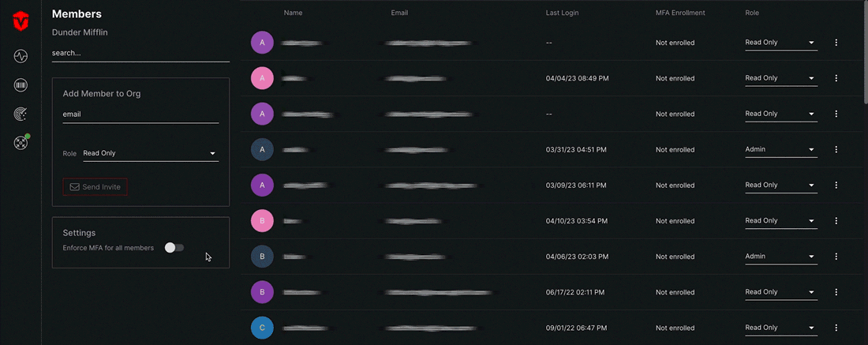Image resolution: width=868 pixels, height=345 pixels.
Task: Click the MFA Enrollment column header
Action: (680, 13)
